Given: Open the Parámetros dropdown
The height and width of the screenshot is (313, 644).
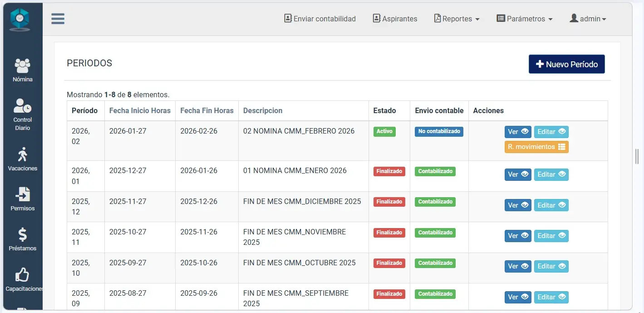Looking at the screenshot, I should point(525,19).
